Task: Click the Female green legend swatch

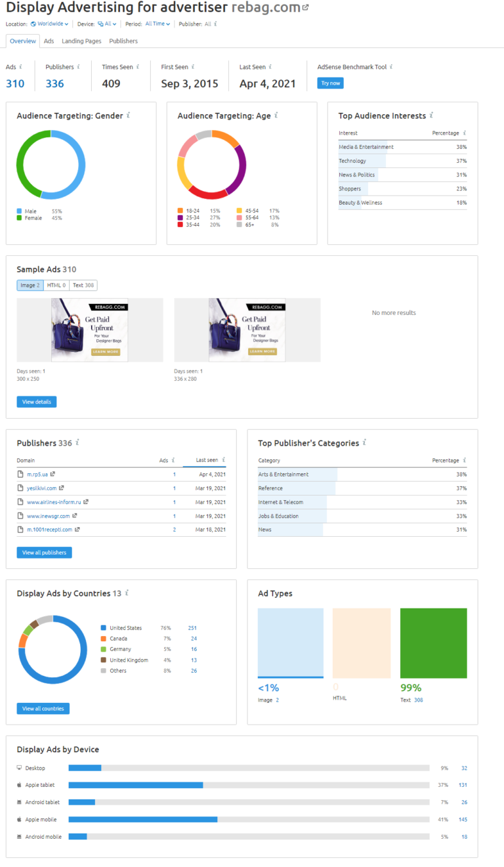Action: pyautogui.click(x=20, y=218)
